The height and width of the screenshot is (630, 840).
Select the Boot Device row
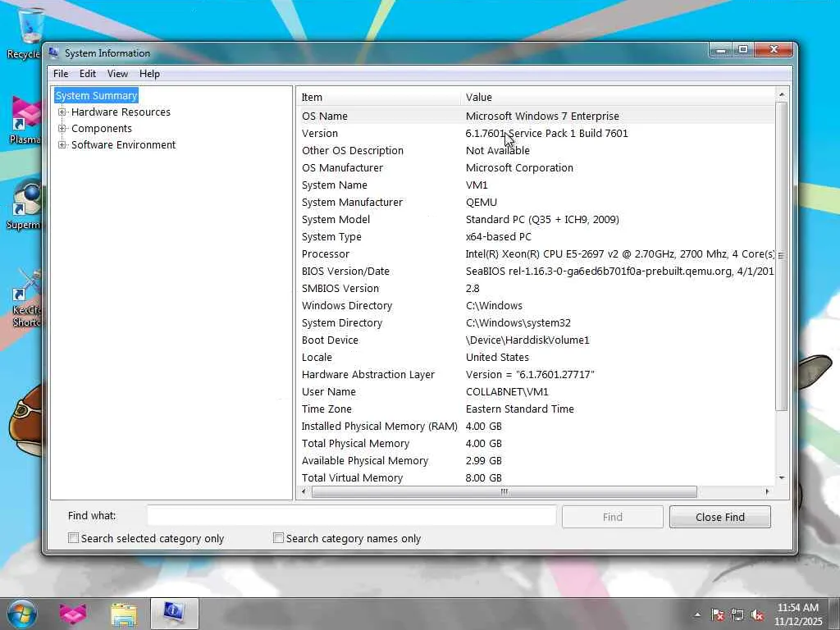pos(536,340)
